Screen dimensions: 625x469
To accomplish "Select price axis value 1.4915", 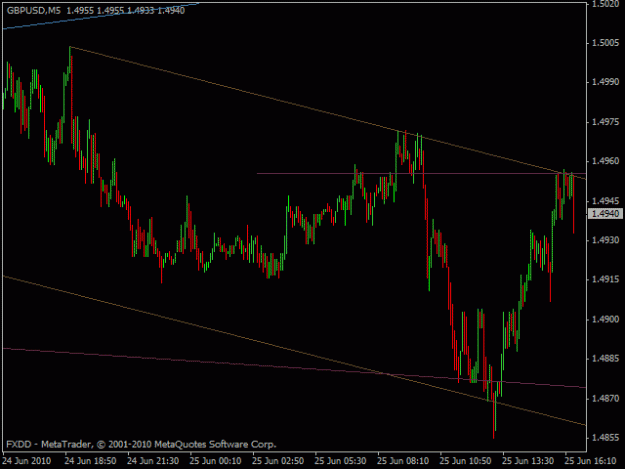I will 606,279.
